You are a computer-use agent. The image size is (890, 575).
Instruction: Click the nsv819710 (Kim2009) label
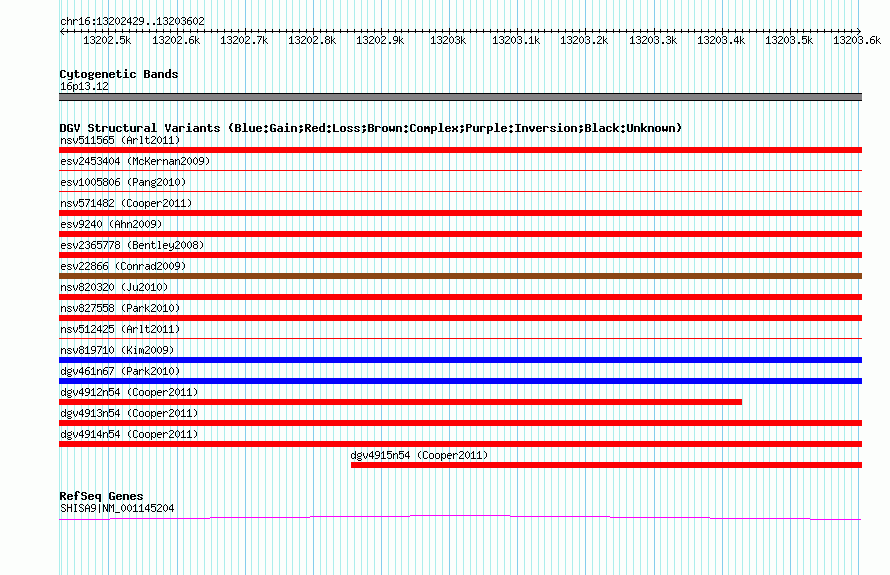coord(117,350)
